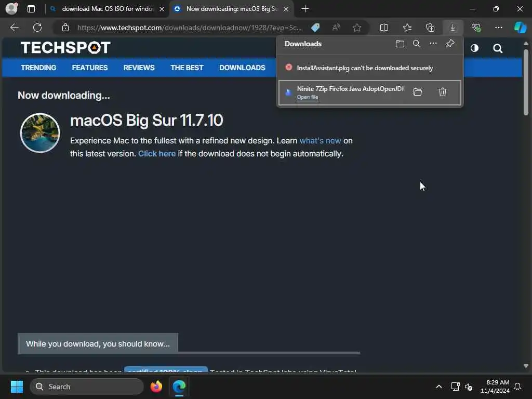Select the Ninite 7Zip Firefox Java download item
Viewport: 532px width, 399px height.
[x=369, y=92]
